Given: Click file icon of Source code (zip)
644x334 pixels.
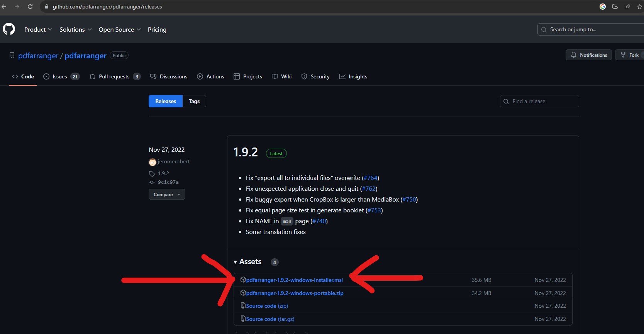Looking at the screenshot, I should tap(243, 305).
